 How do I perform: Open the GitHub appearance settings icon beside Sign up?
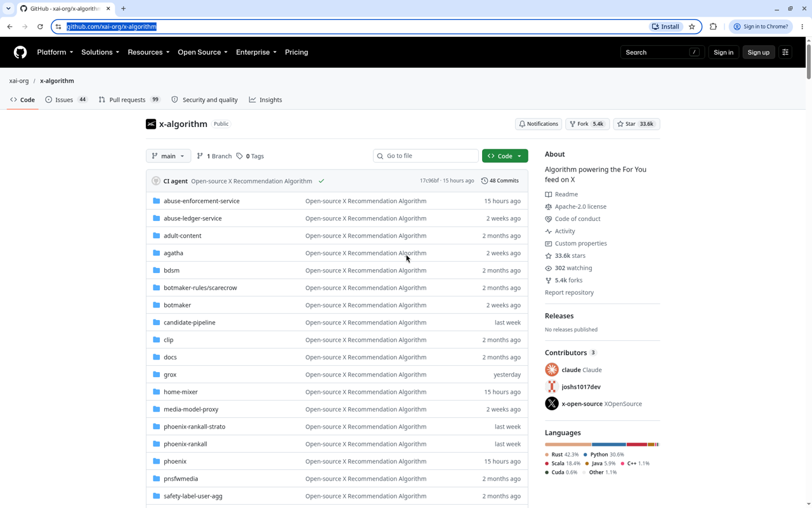pos(785,52)
